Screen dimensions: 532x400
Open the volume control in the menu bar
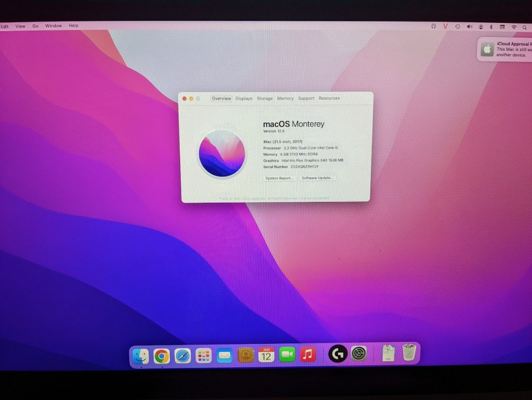tap(470, 27)
